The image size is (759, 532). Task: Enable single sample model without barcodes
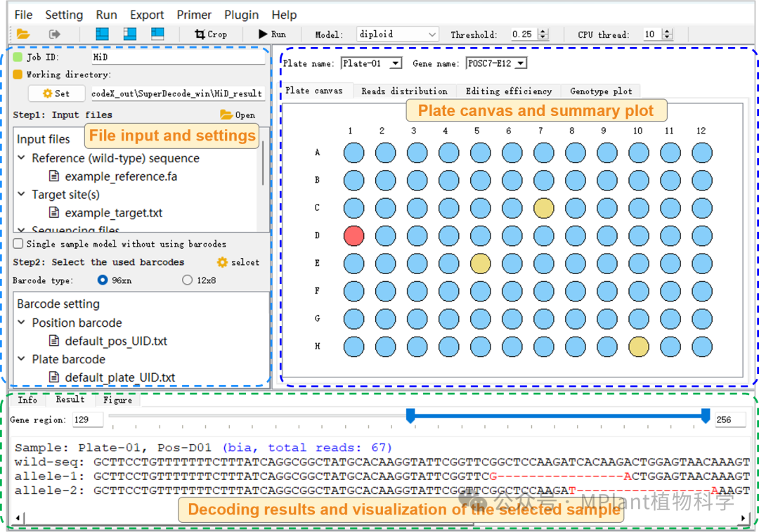click(x=18, y=244)
